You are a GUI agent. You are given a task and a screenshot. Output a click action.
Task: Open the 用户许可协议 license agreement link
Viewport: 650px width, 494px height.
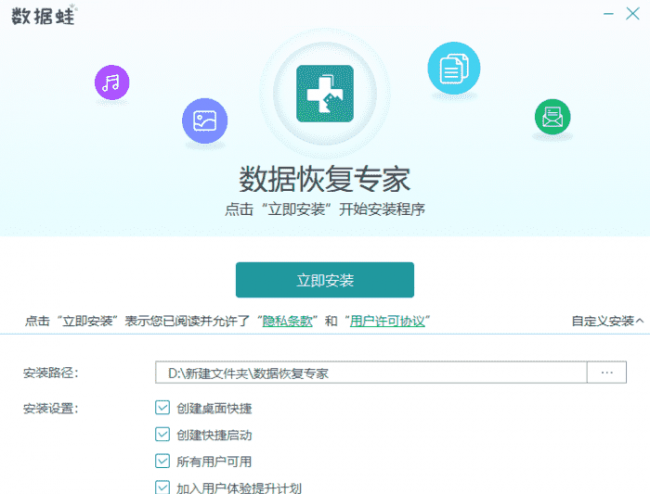pyautogui.click(x=387, y=321)
